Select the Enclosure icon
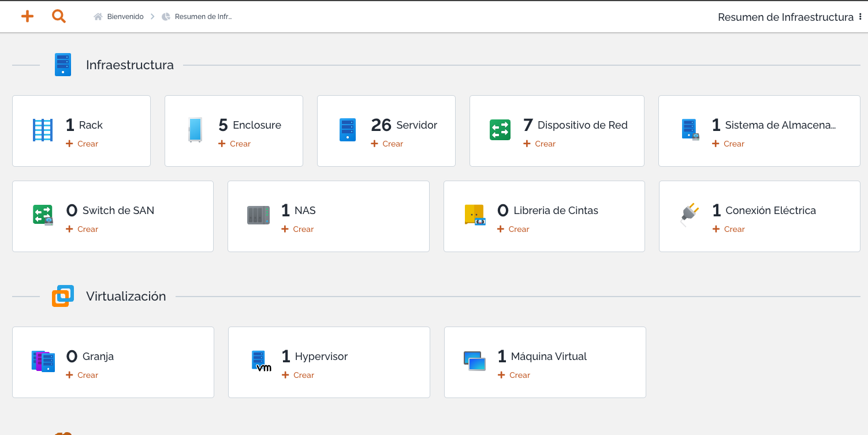 pyautogui.click(x=195, y=130)
